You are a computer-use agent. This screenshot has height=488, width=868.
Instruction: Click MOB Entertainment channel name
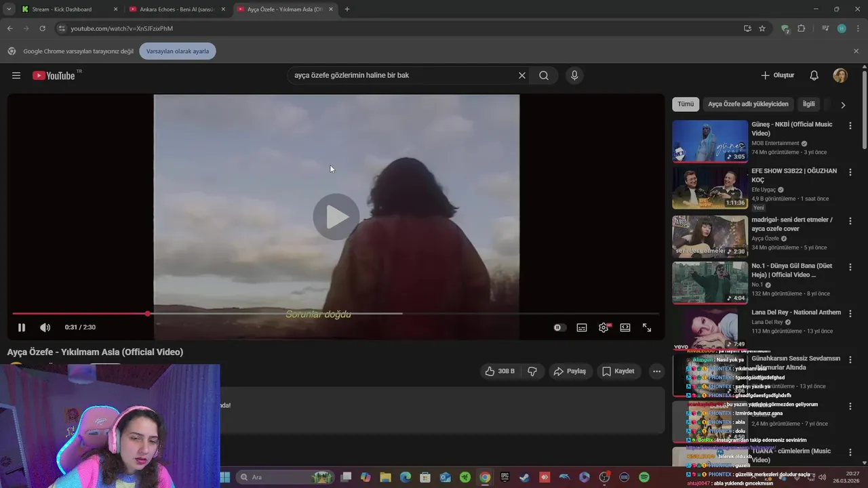point(775,144)
